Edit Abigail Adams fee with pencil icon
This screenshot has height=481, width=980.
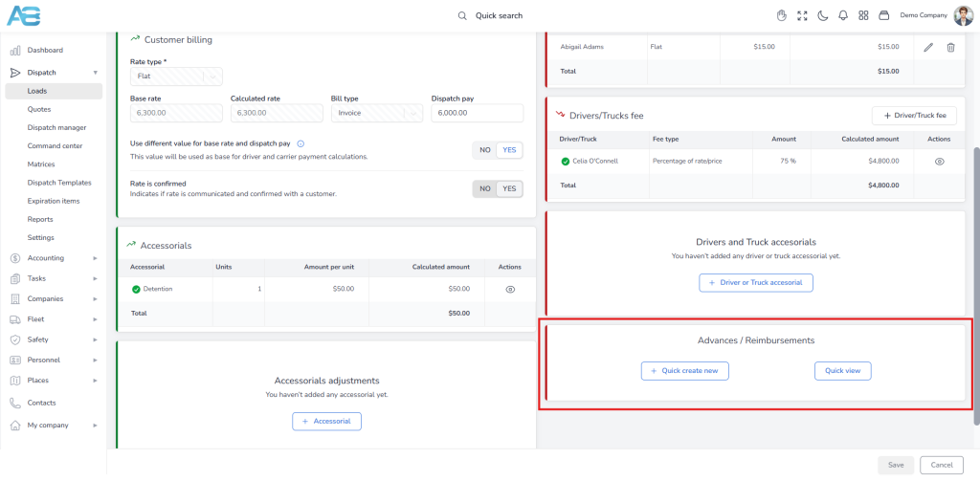tap(928, 47)
